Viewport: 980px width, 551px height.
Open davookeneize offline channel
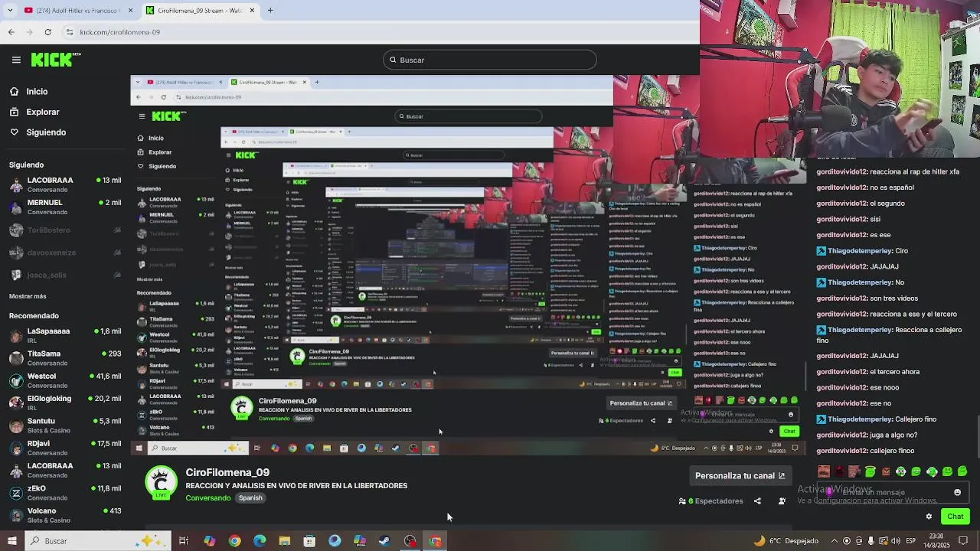(65, 253)
